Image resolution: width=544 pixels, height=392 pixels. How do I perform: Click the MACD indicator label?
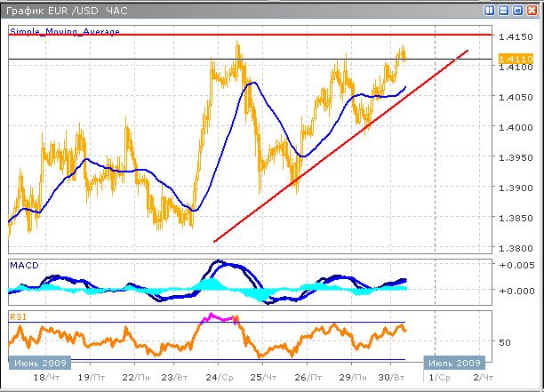(x=24, y=265)
